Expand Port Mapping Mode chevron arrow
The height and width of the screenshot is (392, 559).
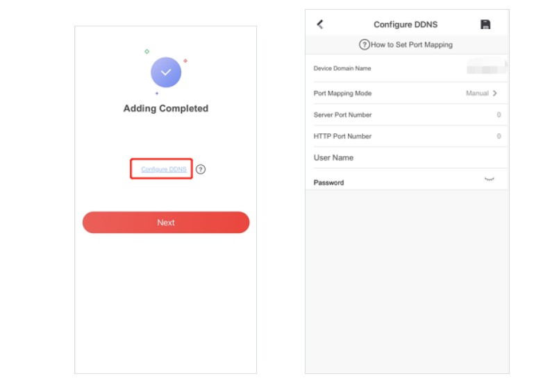point(495,93)
